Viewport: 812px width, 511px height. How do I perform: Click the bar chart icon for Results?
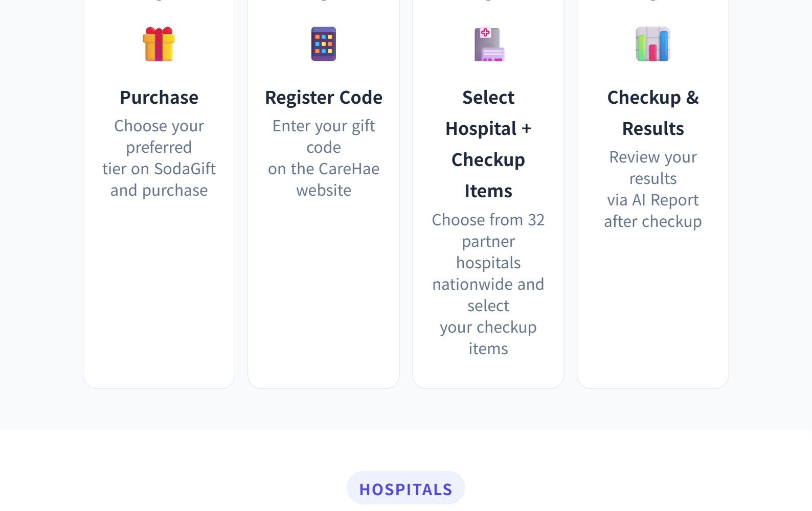[x=653, y=44]
